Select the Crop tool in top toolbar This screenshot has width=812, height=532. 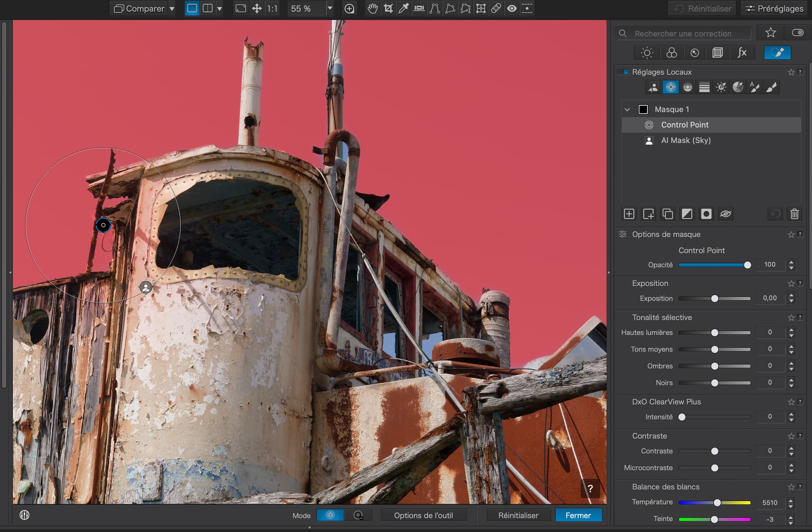[x=388, y=8]
